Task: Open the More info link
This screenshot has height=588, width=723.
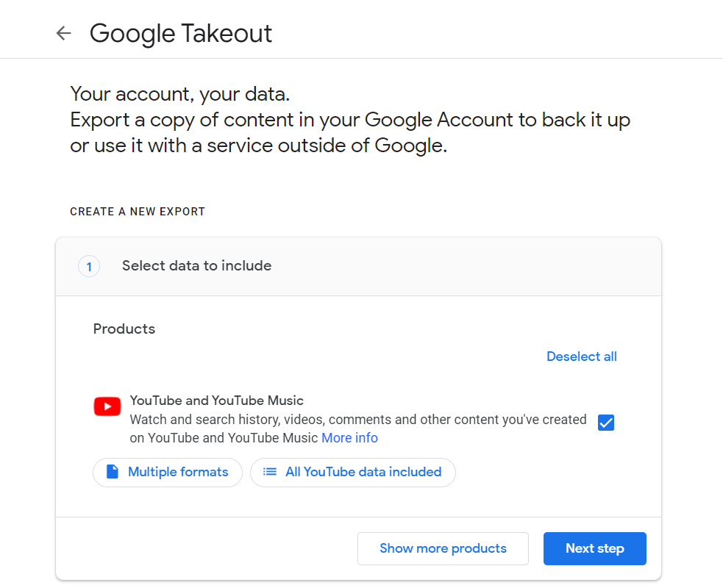Action: 349,438
